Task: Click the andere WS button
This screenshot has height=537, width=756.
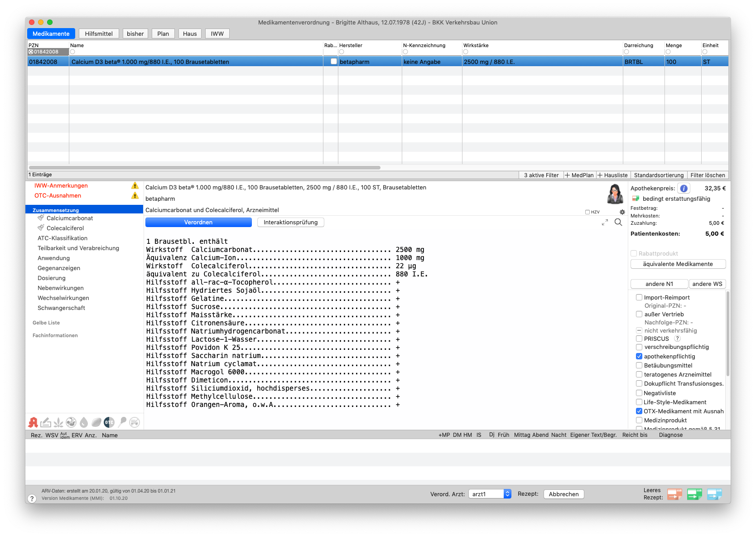Action: (708, 284)
